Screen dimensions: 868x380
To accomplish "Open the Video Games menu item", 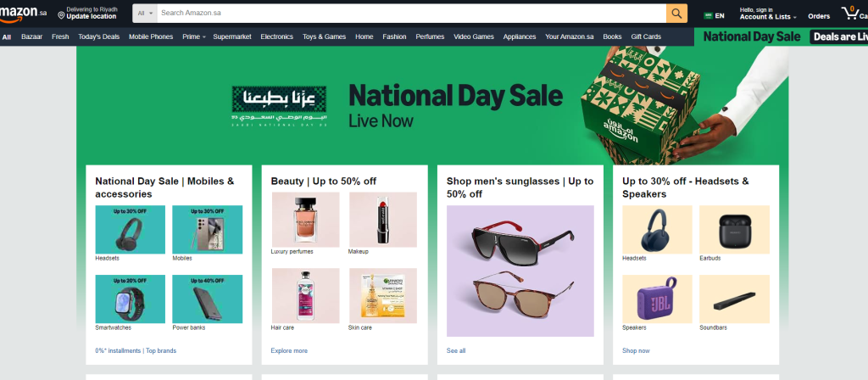I will coord(474,36).
